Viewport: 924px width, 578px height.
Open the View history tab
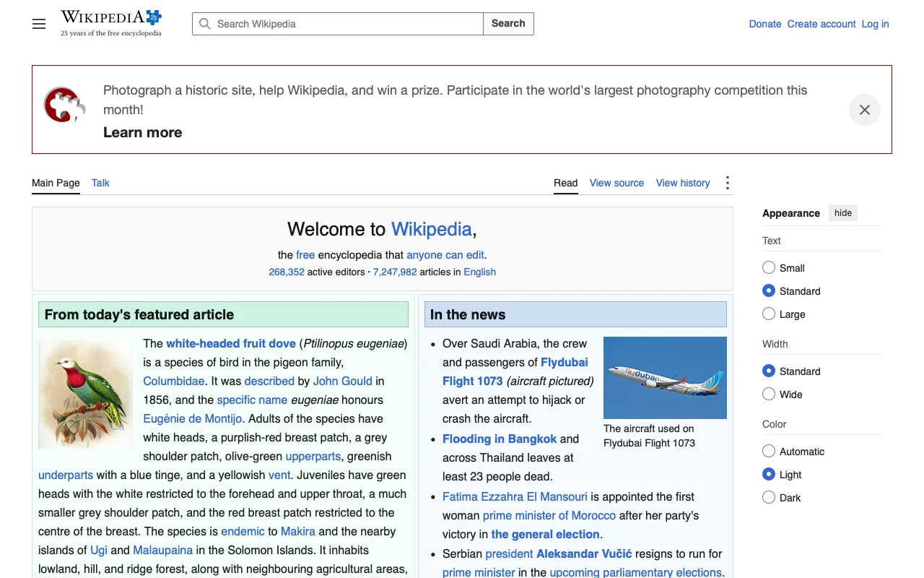(x=683, y=183)
